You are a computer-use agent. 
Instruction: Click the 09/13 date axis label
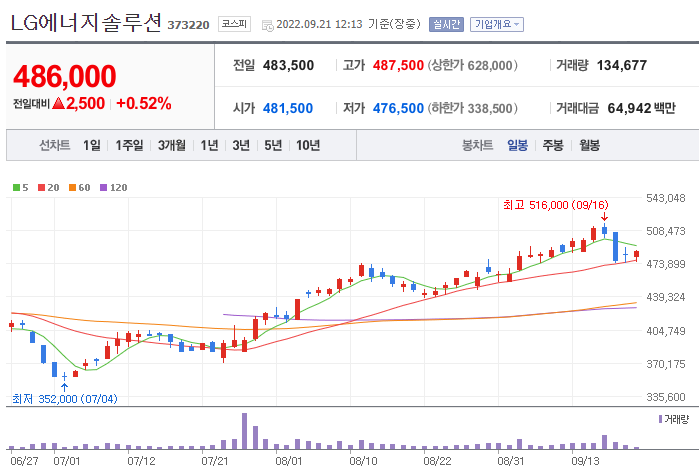coord(585,461)
